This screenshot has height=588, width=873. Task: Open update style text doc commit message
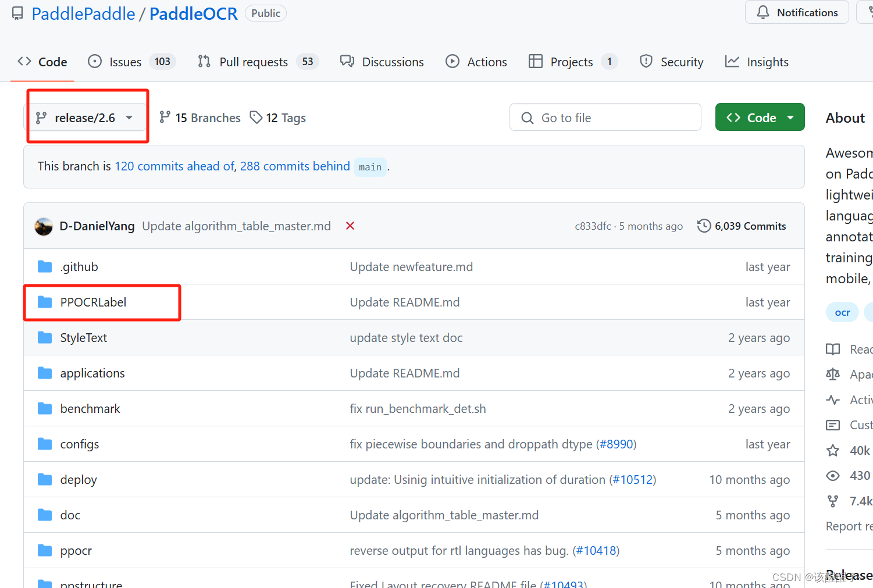click(x=406, y=338)
